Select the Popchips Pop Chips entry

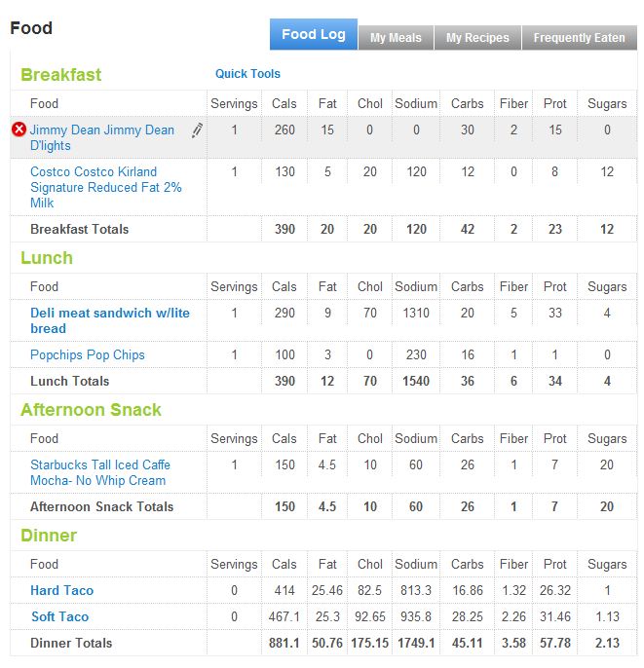(87, 354)
